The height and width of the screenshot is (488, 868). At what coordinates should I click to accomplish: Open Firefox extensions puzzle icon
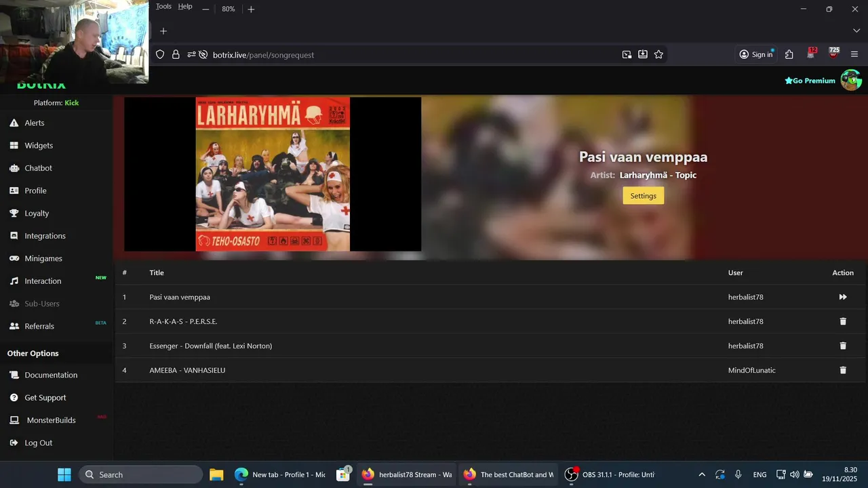coord(789,55)
